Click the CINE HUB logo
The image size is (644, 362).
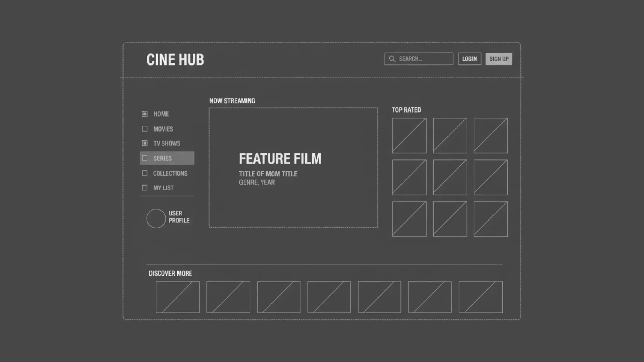pos(175,60)
